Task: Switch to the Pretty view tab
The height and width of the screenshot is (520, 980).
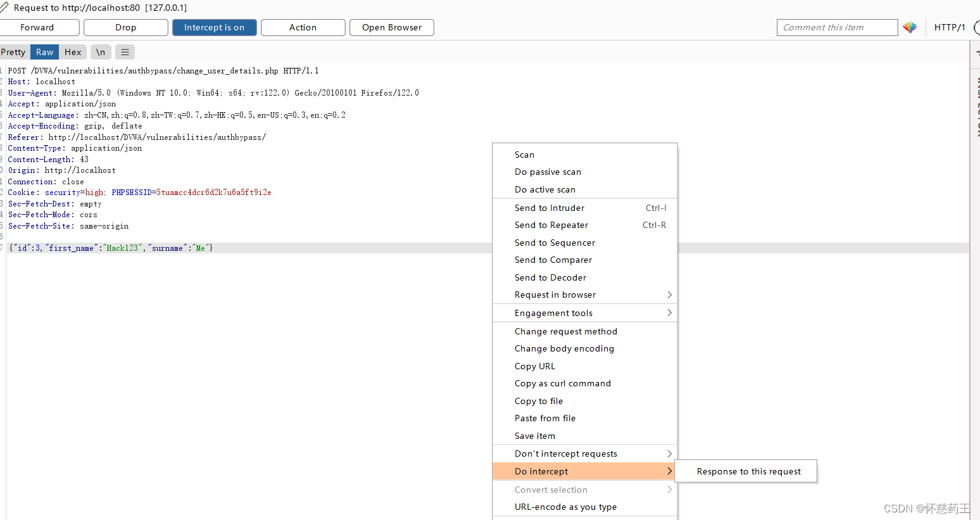Action: point(13,52)
